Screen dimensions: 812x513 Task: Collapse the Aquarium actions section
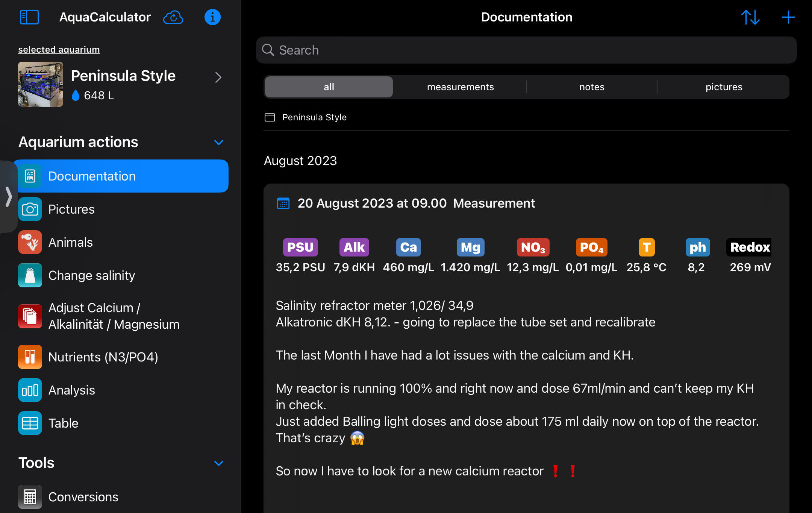pos(218,142)
